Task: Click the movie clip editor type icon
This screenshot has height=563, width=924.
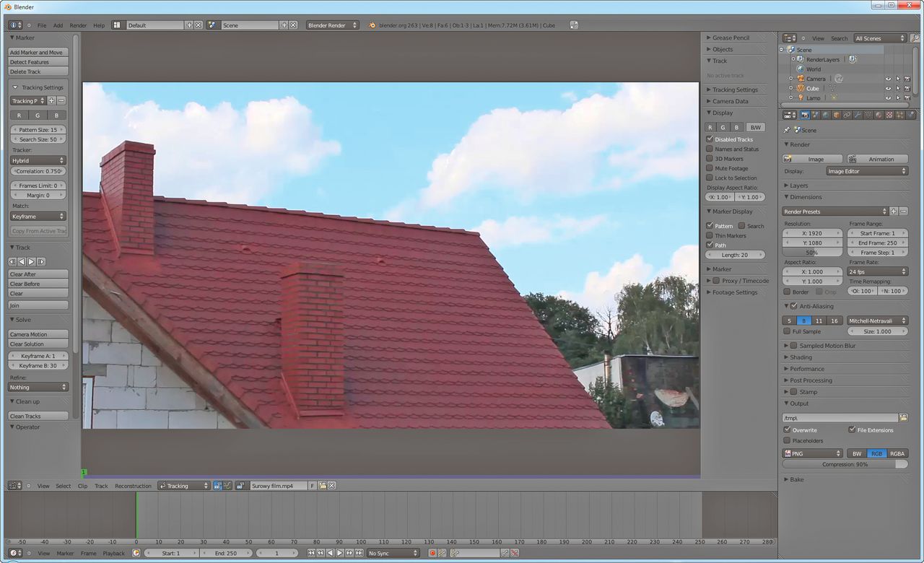Action: pos(14,486)
